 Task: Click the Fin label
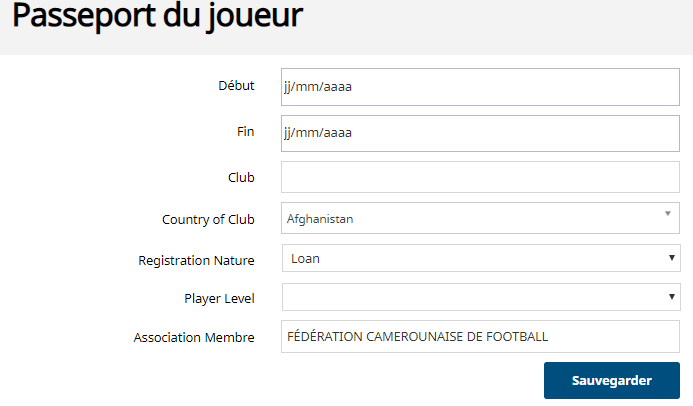pos(245,131)
